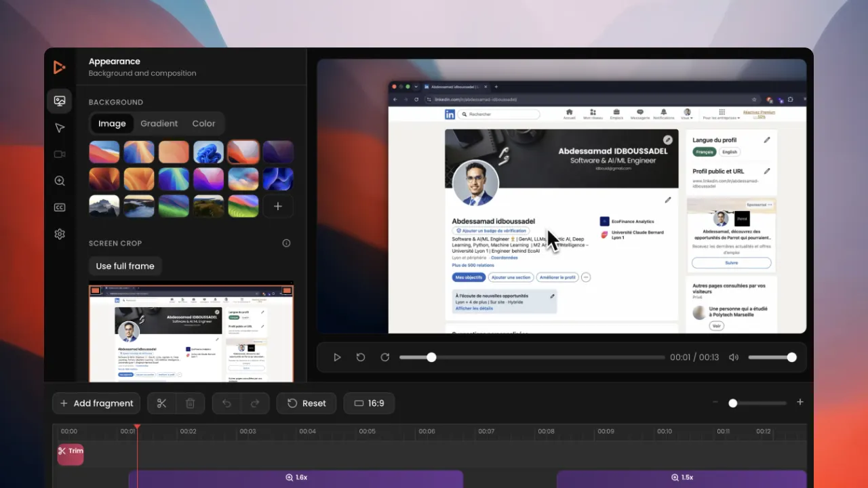Choose the blue wallpaper with green rays
This screenshot has height=488, width=868.
[174, 179]
